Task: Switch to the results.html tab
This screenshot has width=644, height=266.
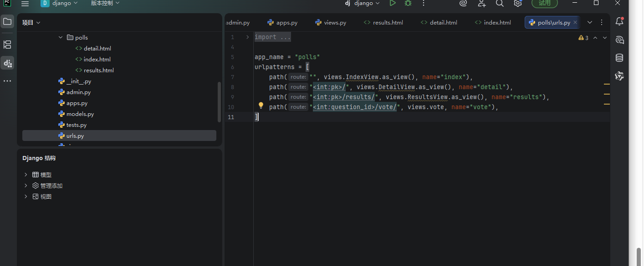Action: click(x=383, y=22)
